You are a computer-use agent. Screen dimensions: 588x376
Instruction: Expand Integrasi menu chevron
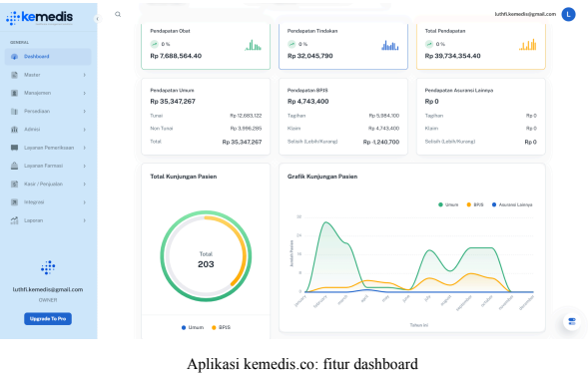click(85, 202)
